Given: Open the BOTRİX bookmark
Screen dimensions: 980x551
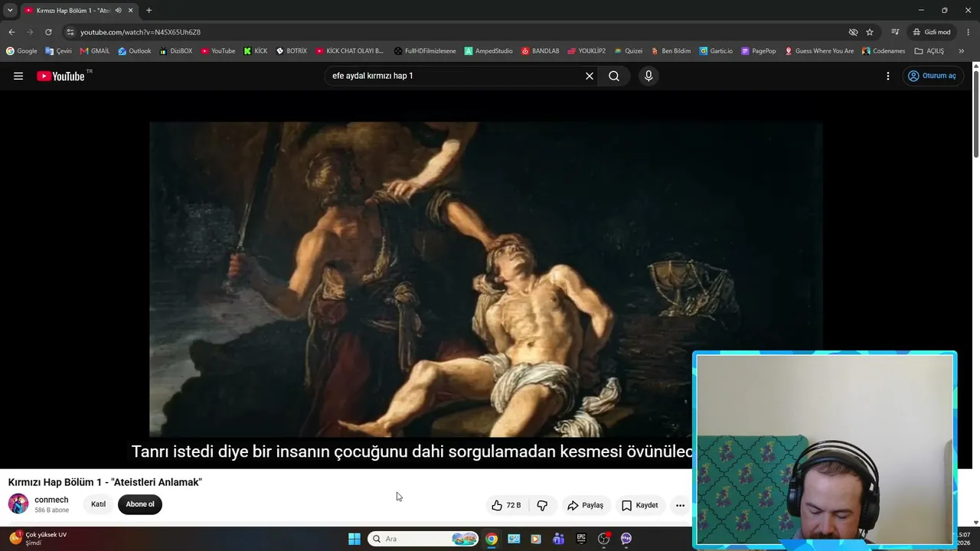Looking at the screenshot, I should coord(291,51).
